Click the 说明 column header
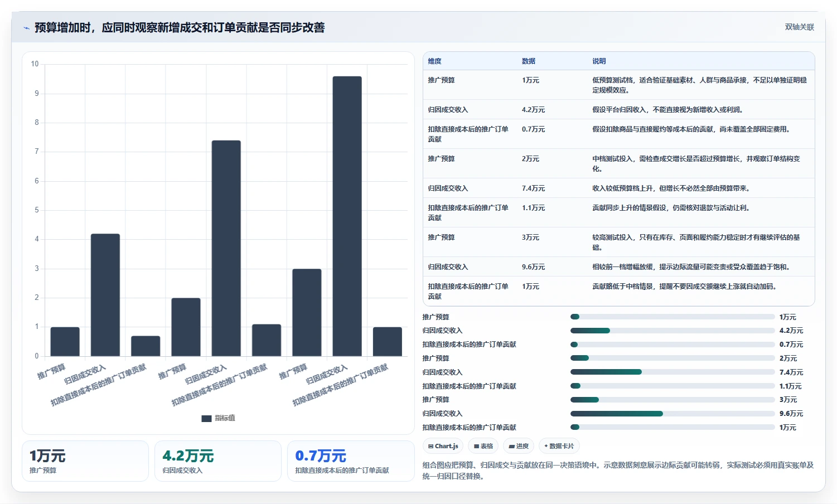 pos(599,61)
